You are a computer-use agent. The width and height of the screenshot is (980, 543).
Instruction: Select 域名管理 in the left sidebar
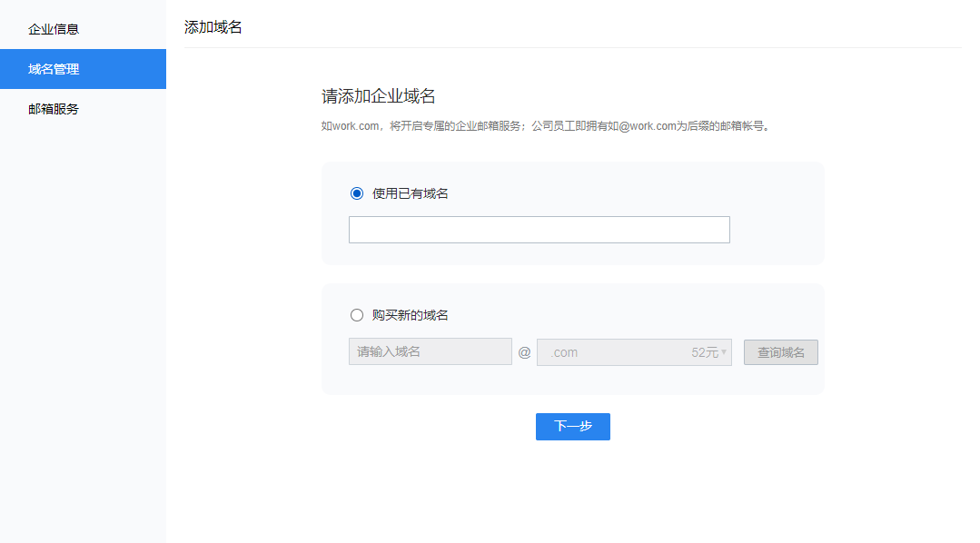click(x=54, y=69)
